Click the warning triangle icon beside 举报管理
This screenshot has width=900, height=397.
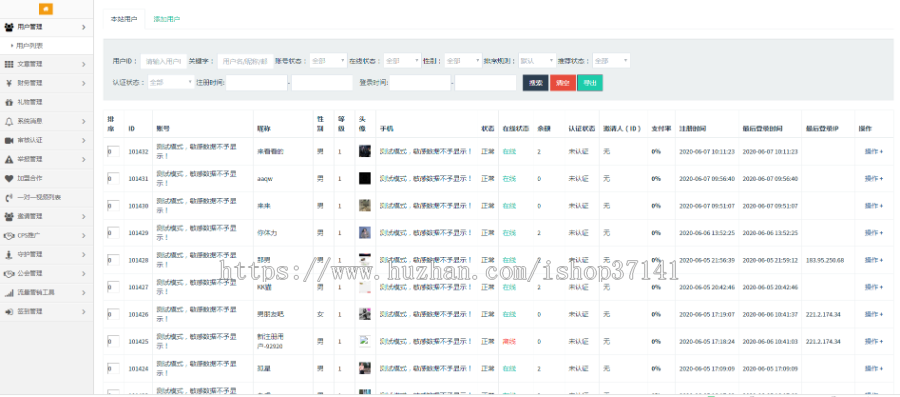tap(9, 159)
